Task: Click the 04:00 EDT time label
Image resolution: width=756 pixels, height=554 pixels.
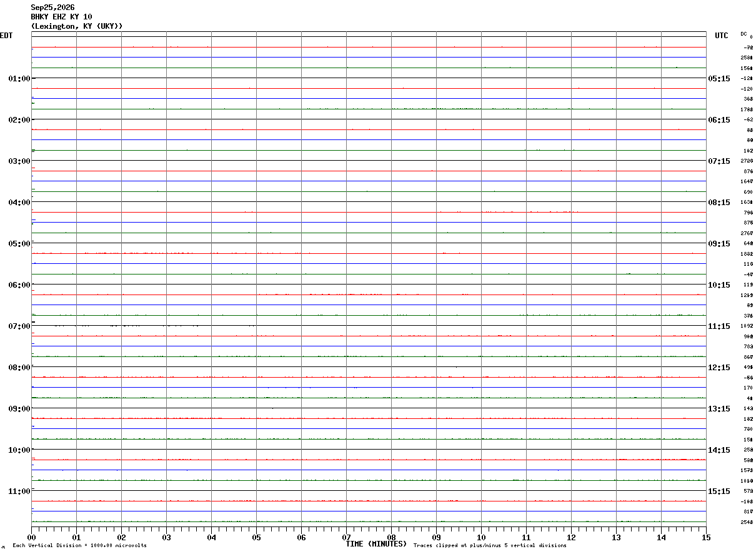Action: click(x=19, y=203)
